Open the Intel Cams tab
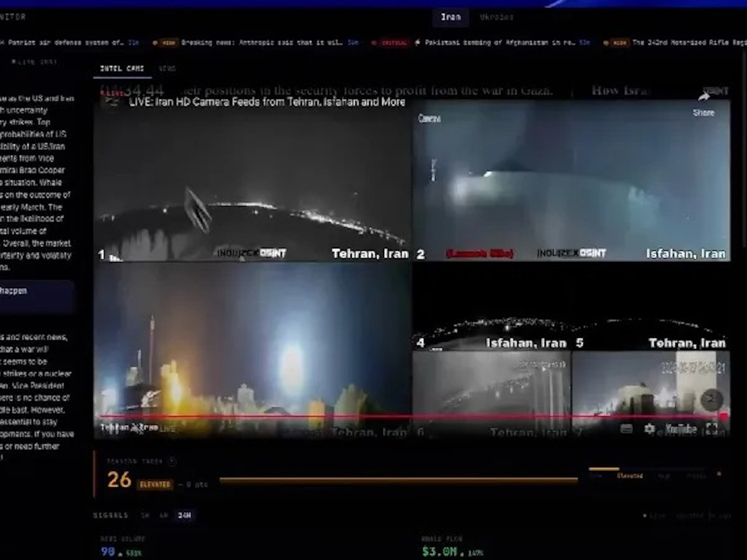Screen dimensions: 747x560 tap(122, 68)
